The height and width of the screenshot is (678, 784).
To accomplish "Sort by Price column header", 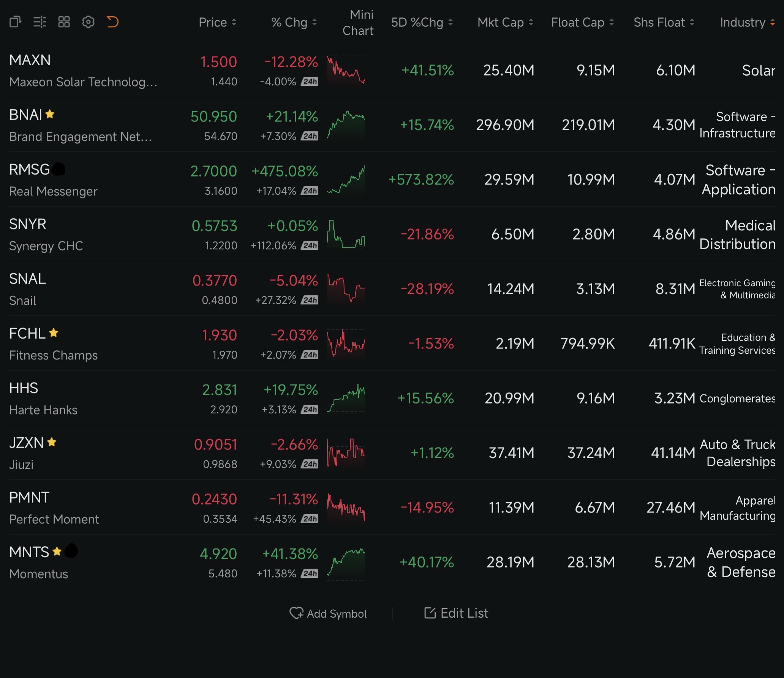I will coord(218,22).
